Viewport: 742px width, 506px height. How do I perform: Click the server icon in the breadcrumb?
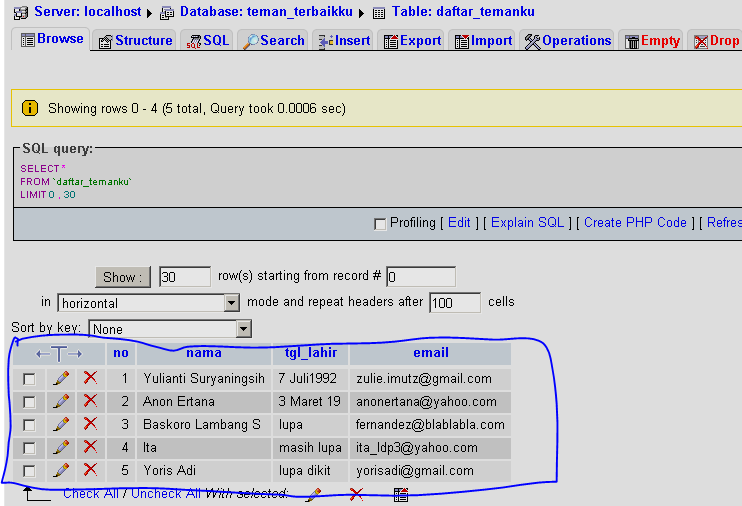coord(21,13)
